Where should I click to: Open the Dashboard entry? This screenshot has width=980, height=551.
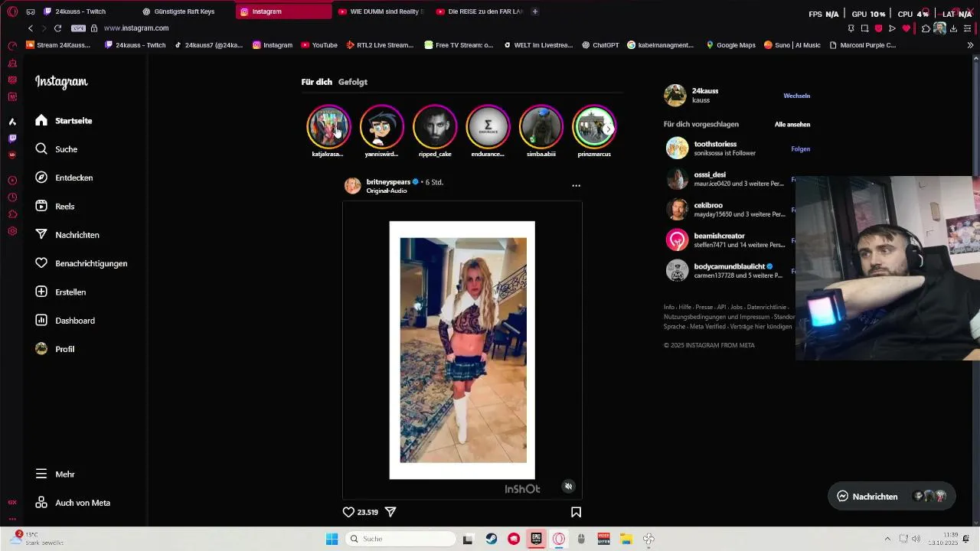coord(64,321)
